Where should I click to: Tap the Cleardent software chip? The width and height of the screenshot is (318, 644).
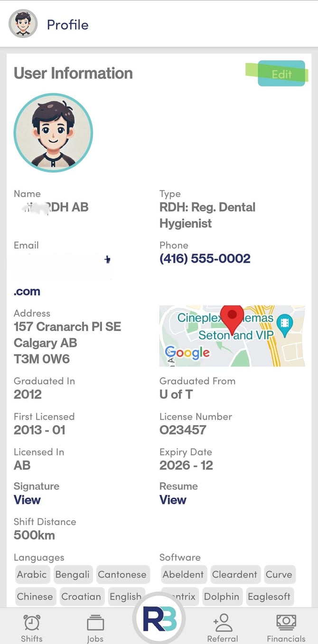pos(234,574)
